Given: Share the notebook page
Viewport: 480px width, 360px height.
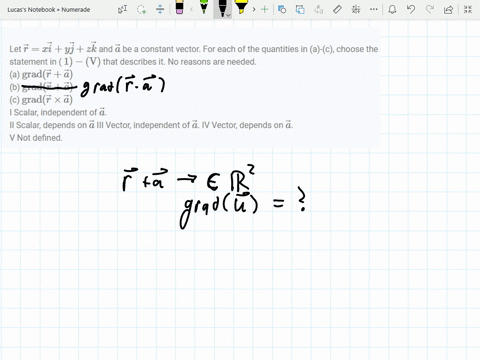Looking at the screenshot, I should click(449, 9).
